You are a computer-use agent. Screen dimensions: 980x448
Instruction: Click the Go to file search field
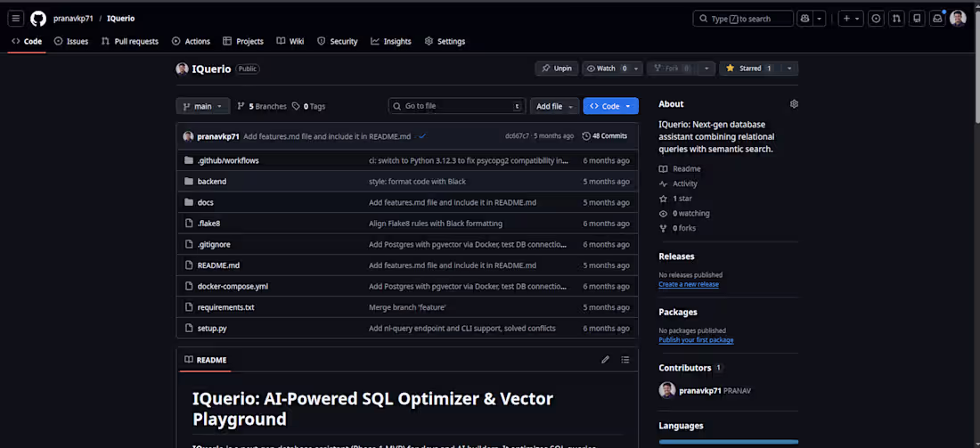[x=457, y=106]
